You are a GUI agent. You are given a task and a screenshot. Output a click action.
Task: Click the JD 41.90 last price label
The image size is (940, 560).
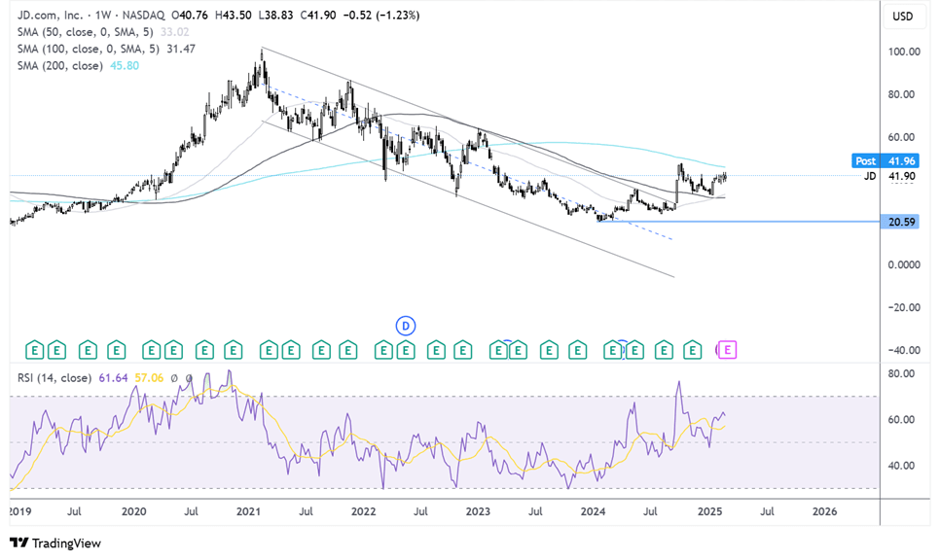(889, 176)
